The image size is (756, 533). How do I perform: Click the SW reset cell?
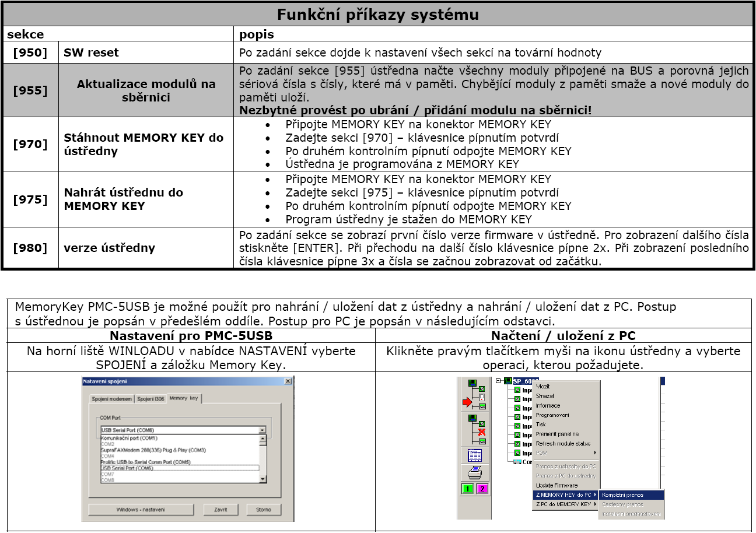pyautogui.click(x=146, y=52)
